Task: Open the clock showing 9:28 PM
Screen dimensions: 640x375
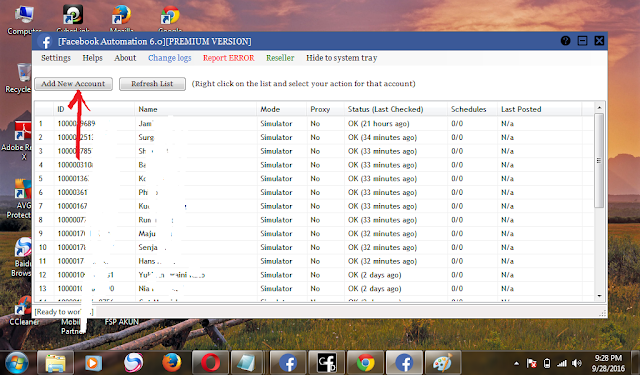Action: tap(608, 363)
